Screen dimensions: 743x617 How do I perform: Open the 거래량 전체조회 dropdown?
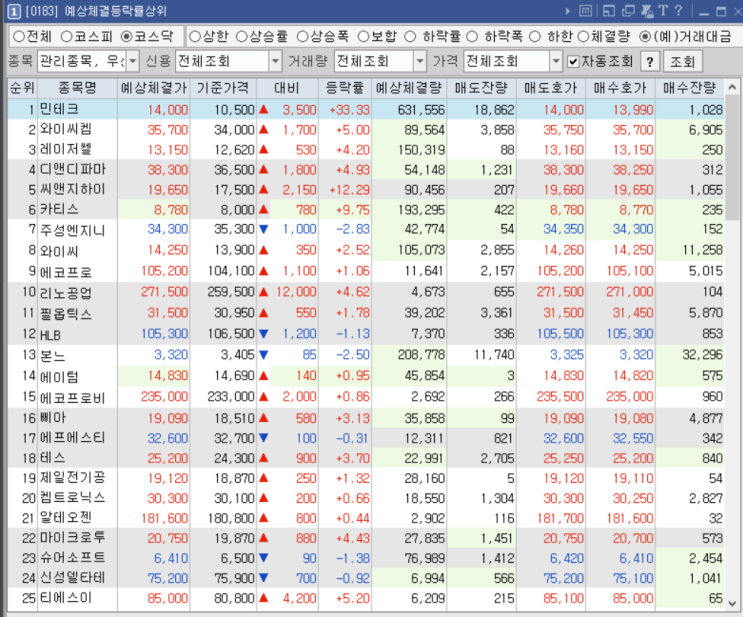coord(420,61)
